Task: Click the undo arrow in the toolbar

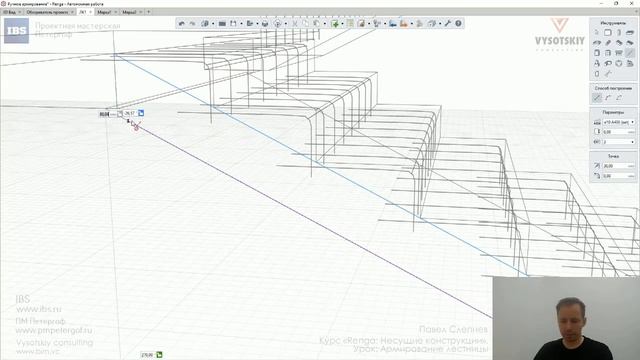Action: tap(182, 24)
